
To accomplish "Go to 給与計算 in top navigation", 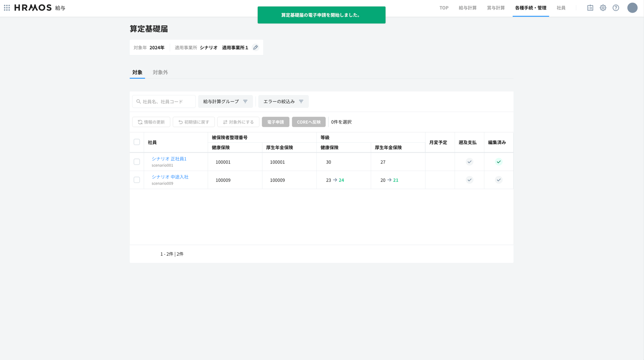I will coord(467,8).
